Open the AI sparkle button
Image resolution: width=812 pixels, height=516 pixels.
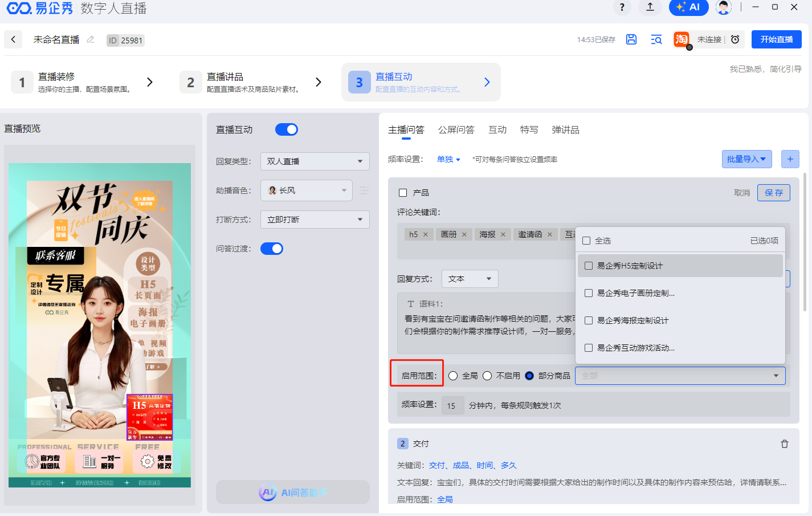point(688,7)
